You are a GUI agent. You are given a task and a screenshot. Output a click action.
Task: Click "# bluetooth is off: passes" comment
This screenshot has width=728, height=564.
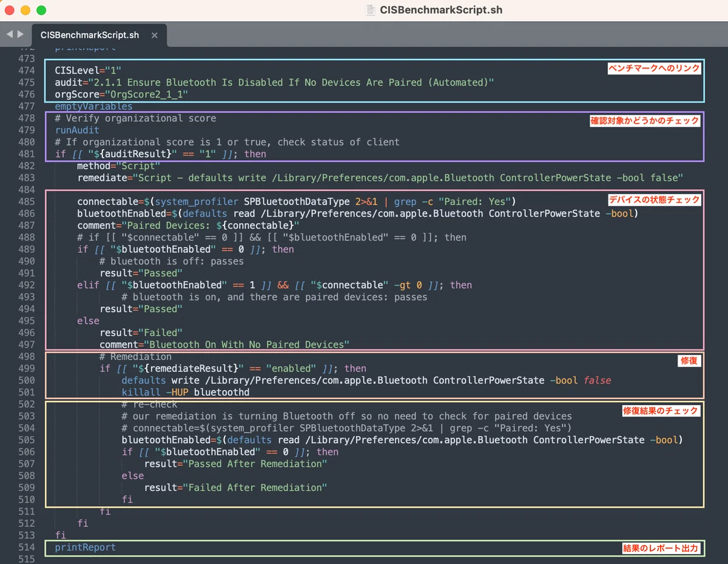pyautogui.click(x=172, y=261)
